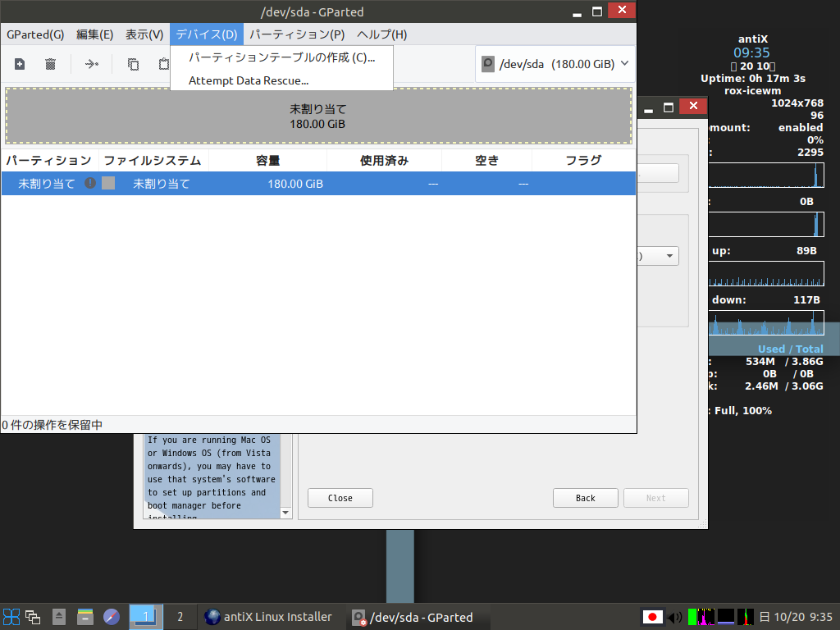Click the eject media icon on the taskbar
Viewport: 840px width, 630px height.
click(x=59, y=617)
